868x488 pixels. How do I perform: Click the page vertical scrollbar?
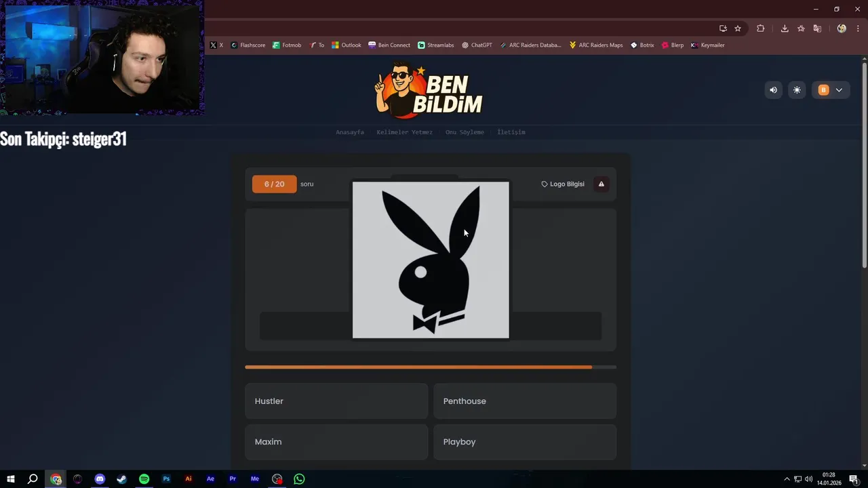(864, 166)
